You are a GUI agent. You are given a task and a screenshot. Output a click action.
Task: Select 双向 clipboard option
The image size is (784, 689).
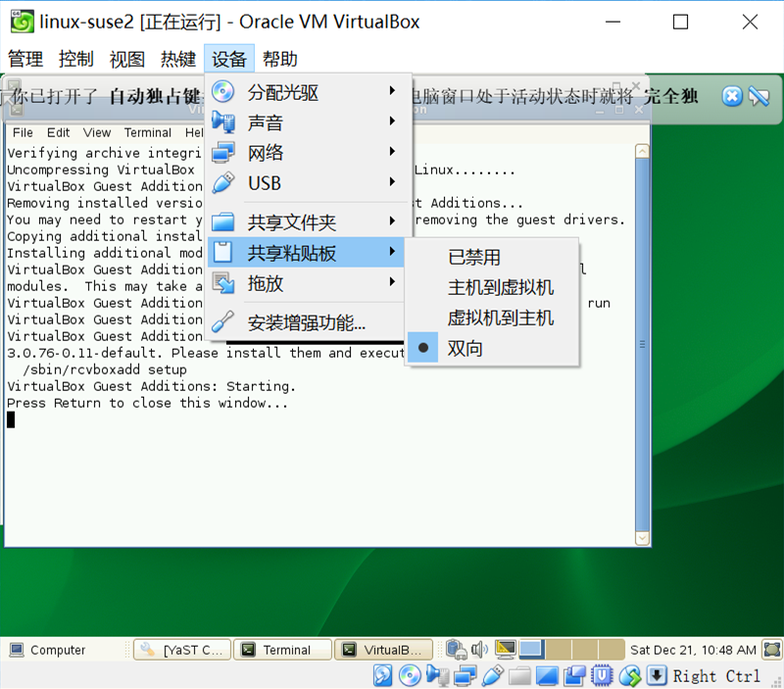492,348
